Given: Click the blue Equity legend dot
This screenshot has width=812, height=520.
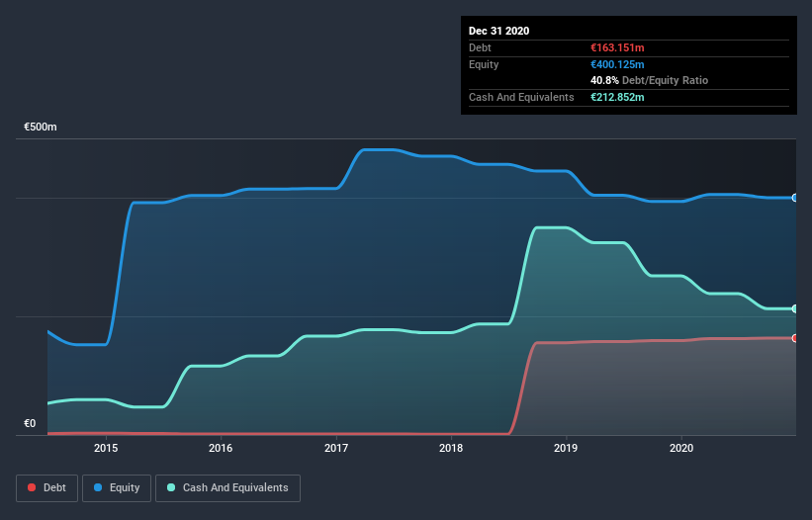Looking at the screenshot, I should [x=98, y=487].
